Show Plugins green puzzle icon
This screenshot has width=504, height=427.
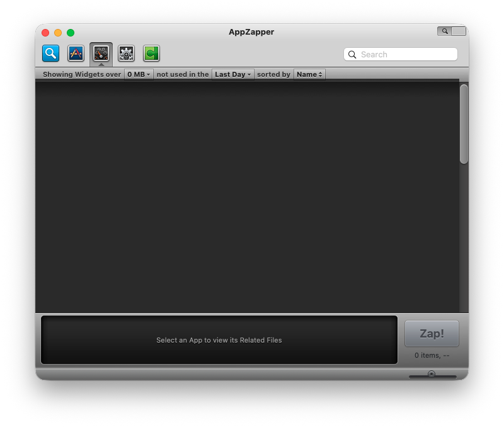151,53
